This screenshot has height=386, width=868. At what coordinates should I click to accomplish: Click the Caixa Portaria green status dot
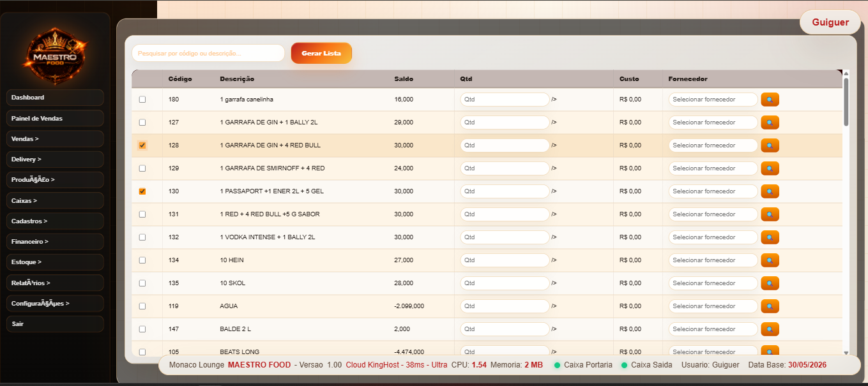pyautogui.click(x=557, y=365)
